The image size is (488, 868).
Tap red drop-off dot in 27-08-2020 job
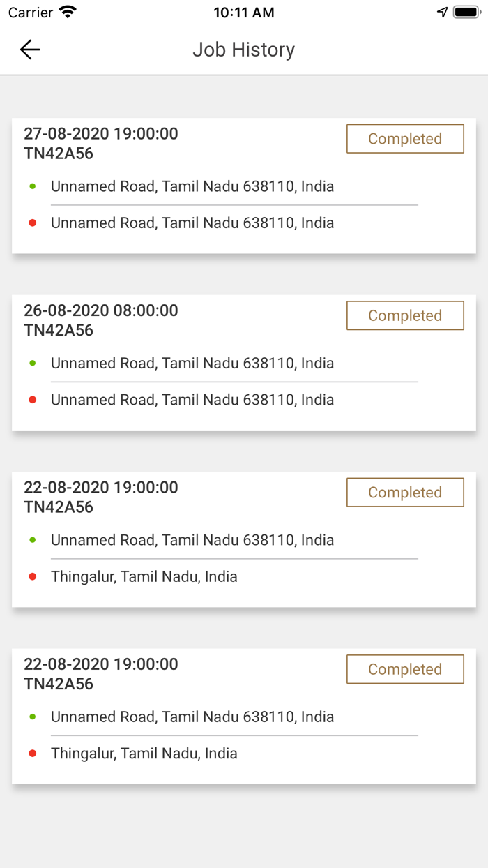(33, 223)
